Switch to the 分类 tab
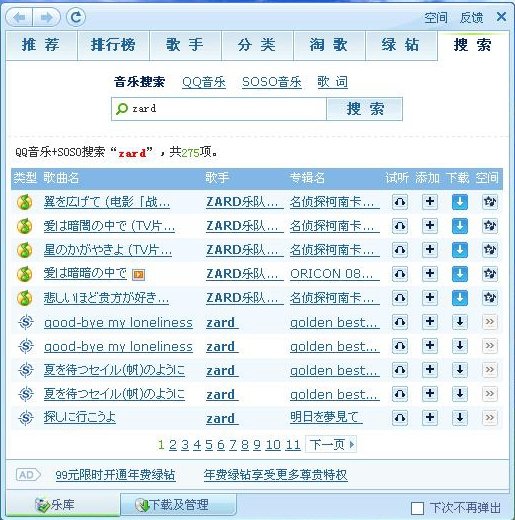515x520 pixels. coord(257,45)
